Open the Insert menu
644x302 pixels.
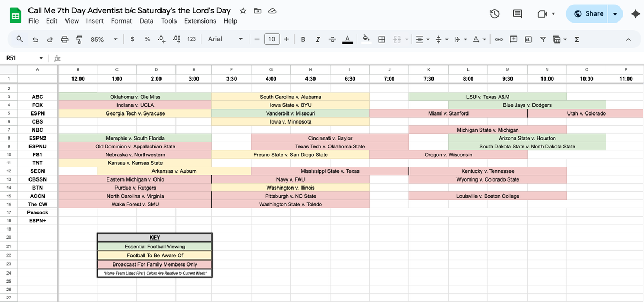point(95,21)
